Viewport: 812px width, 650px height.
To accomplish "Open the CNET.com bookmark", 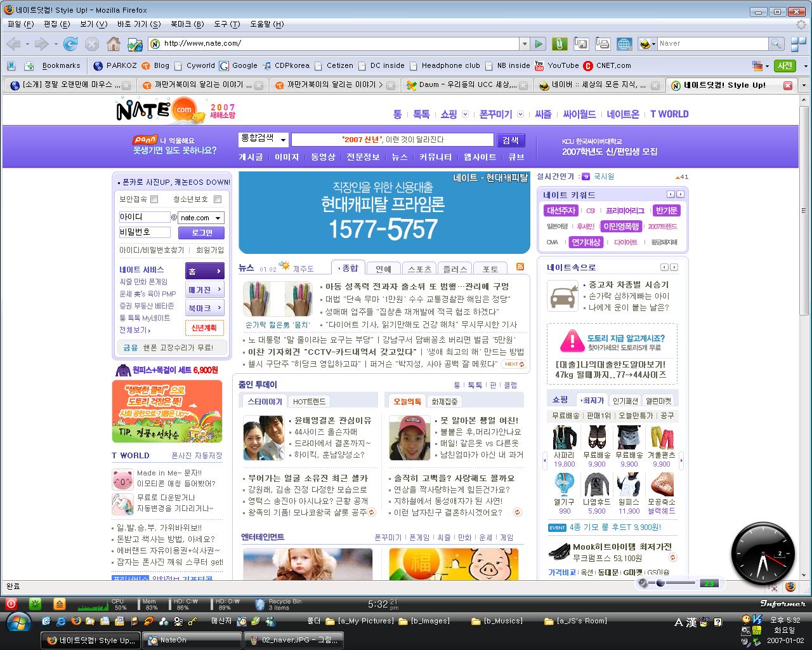I will click(x=607, y=65).
